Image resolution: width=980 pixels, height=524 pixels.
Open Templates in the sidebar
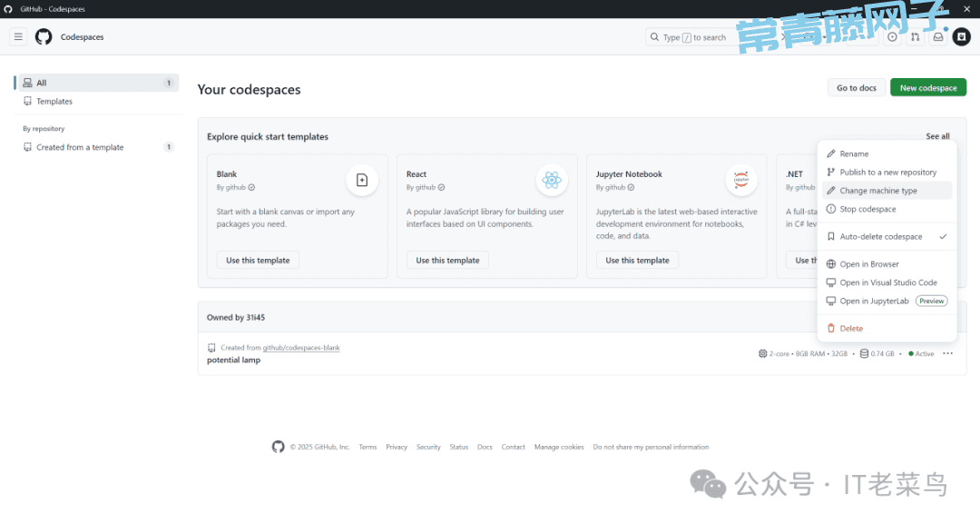pos(98,102)
